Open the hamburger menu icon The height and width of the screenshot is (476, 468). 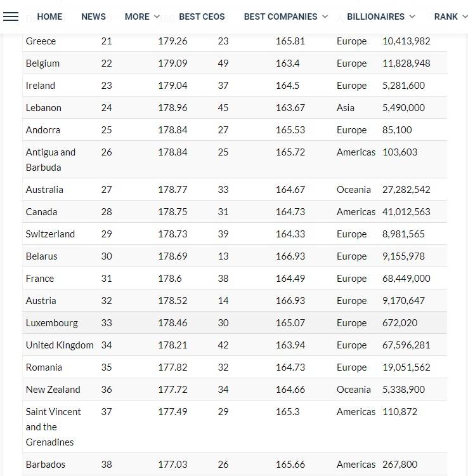pyautogui.click(x=11, y=17)
